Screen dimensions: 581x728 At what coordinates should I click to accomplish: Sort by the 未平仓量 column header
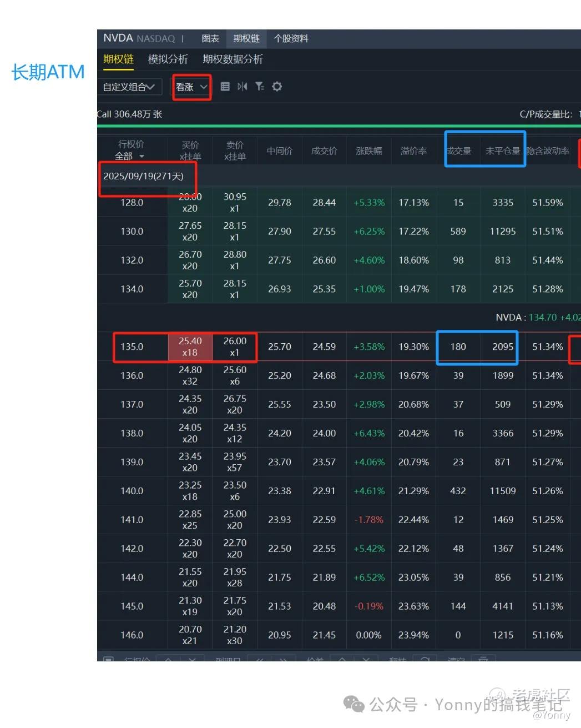(503, 151)
